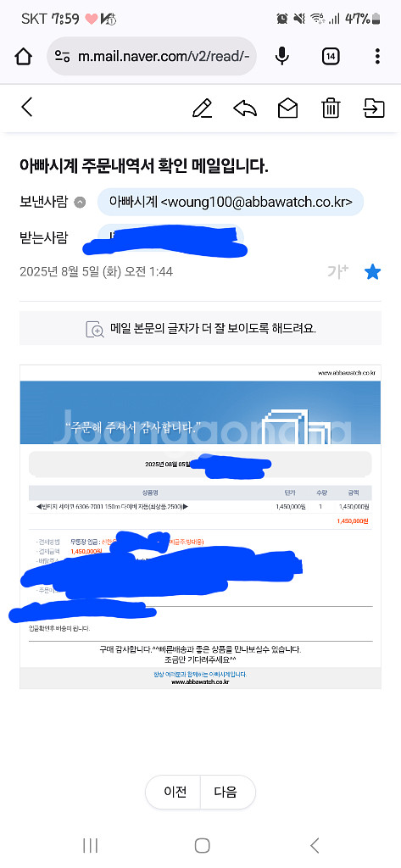Image resolution: width=401 pixels, height=868 pixels.
Task: Open the order confirmation image in mail body
Action: pyautogui.click(x=200, y=526)
